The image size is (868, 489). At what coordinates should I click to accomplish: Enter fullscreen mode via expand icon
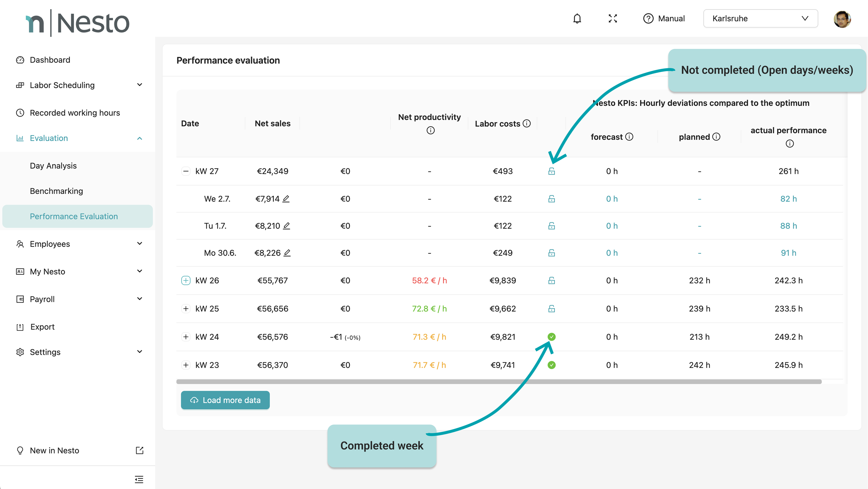pyautogui.click(x=613, y=19)
